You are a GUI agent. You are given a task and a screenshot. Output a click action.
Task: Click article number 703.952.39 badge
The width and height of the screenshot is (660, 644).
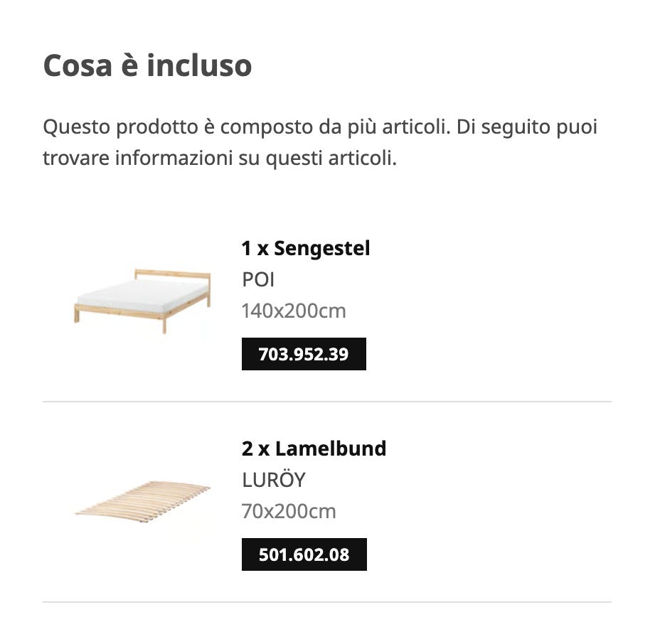[x=304, y=354]
